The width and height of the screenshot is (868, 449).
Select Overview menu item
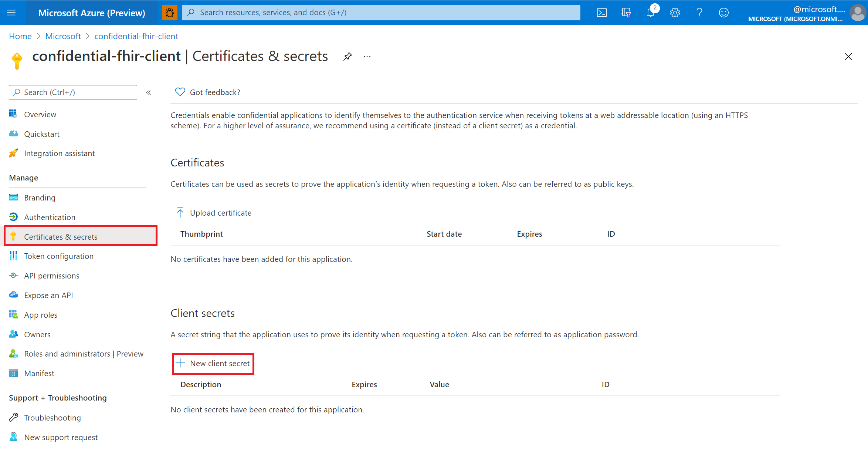[x=40, y=114]
